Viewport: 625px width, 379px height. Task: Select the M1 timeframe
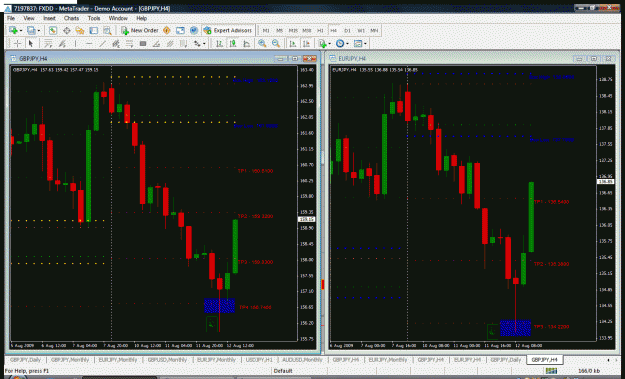point(266,30)
